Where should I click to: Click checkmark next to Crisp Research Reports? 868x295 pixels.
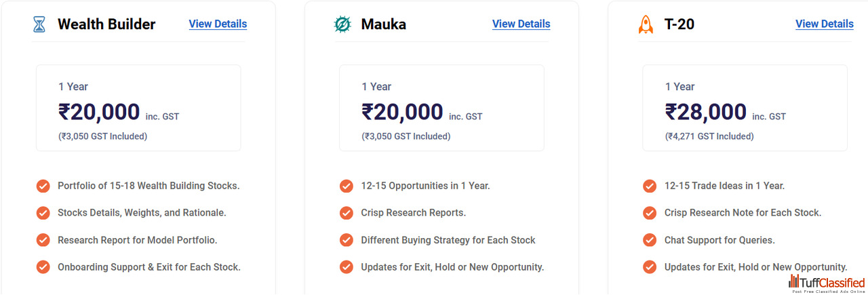[x=347, y=213]
